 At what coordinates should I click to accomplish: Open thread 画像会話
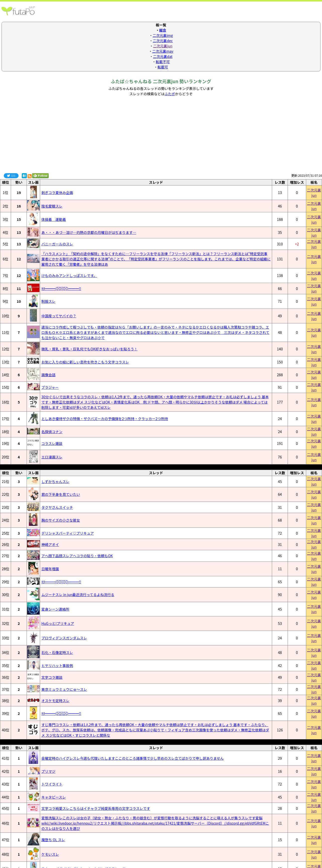pos(48,375)
